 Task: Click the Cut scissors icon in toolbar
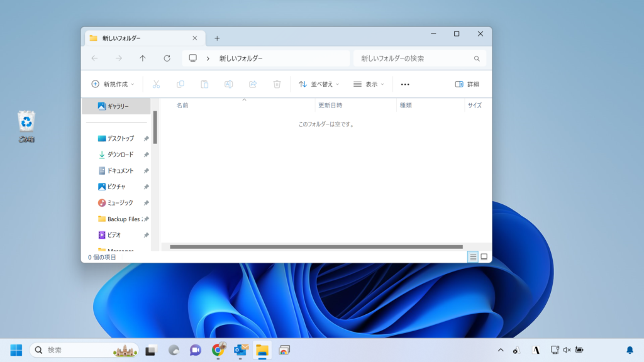click(x=156, y=84)
